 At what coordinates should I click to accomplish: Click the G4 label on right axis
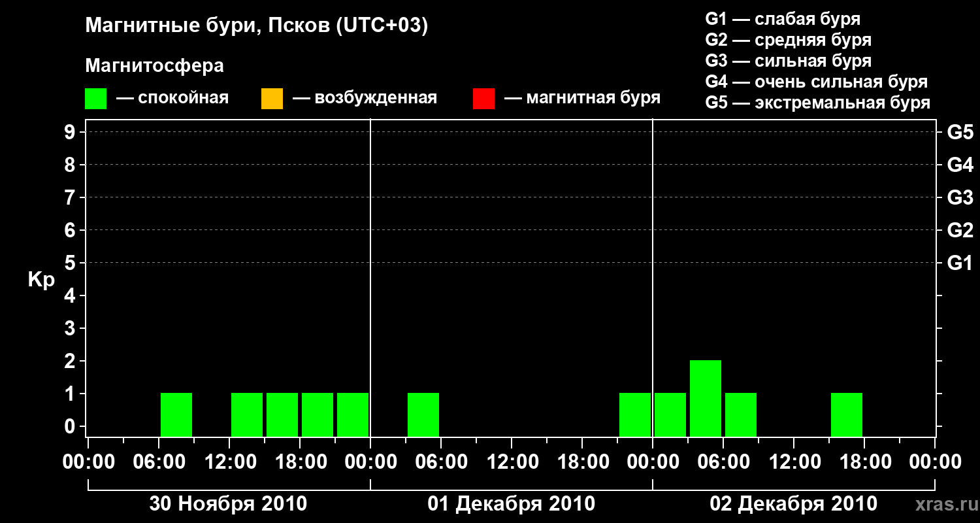pyautogui.click(x=960, y=165)
